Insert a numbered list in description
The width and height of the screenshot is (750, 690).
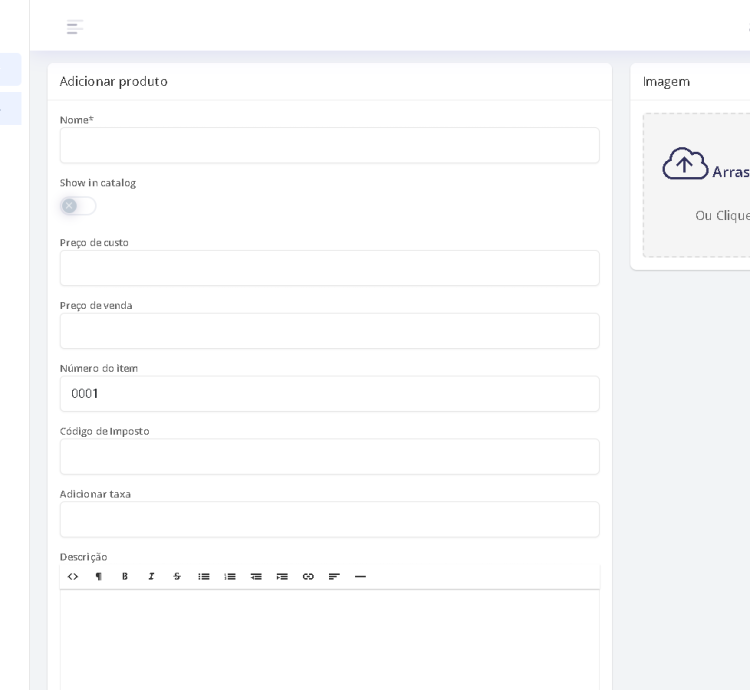(230, 577)
